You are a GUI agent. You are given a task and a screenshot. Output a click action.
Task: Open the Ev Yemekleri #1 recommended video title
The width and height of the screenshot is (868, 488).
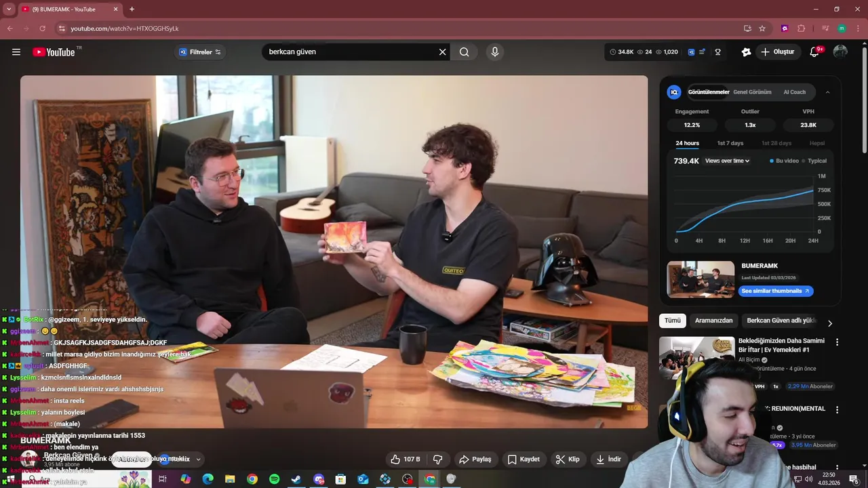[x=781, y=345]
